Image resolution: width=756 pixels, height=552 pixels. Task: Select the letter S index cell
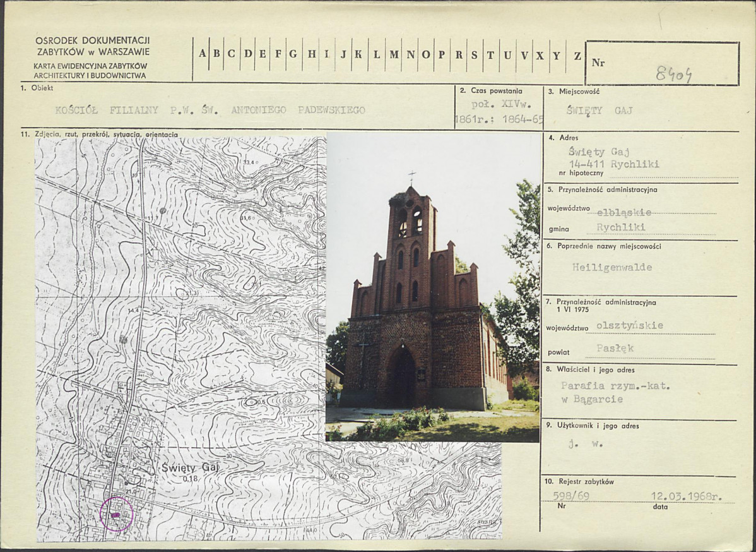pos(475,54)
